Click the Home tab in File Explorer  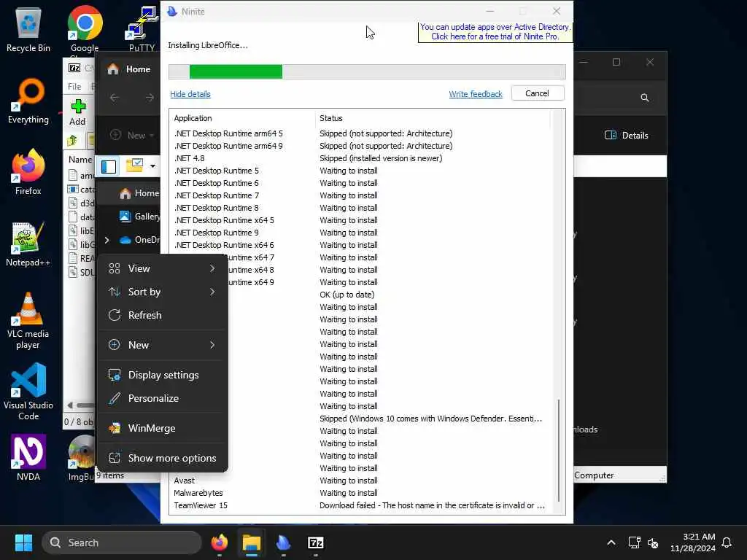128,69
